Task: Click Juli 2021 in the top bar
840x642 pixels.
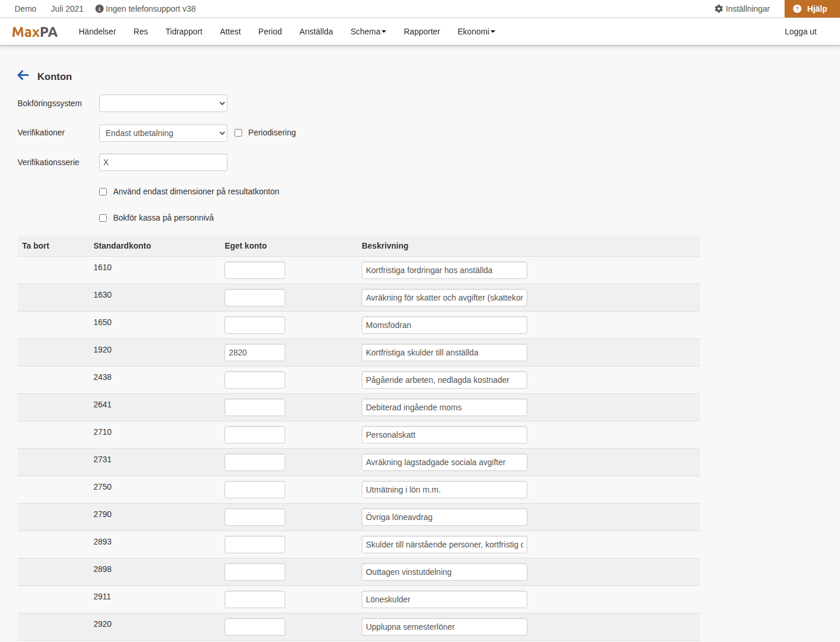Action: (67, 9)
